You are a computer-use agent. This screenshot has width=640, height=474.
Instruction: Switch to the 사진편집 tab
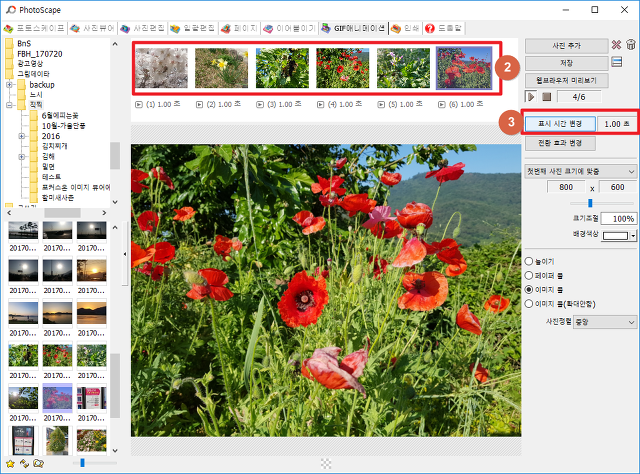coord(142,28)
